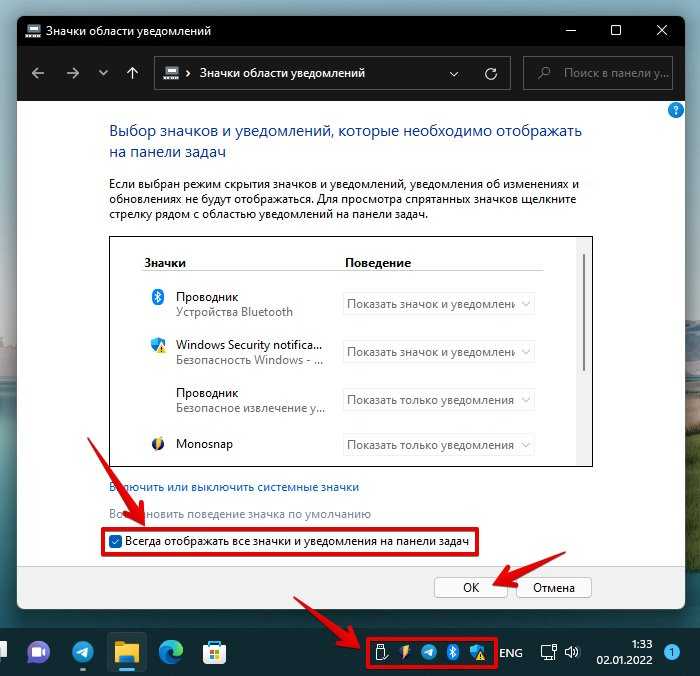Click restore default icon behaviors link

point(240,514)
